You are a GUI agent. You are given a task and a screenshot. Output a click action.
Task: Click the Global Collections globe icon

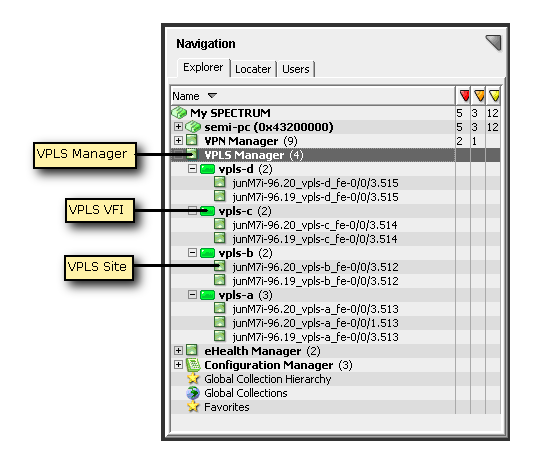click(193, 393)
